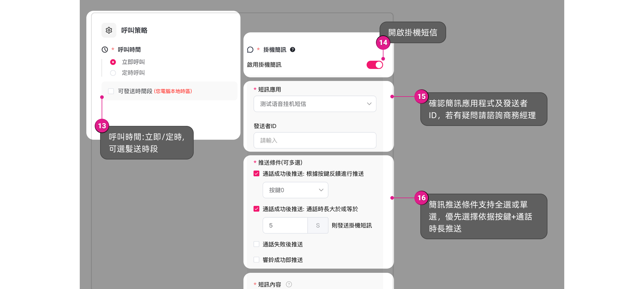Click the speech bubble icon beside 掛機簡訊
This screenshot has height=289, width=644.
(x=250, y=50)
